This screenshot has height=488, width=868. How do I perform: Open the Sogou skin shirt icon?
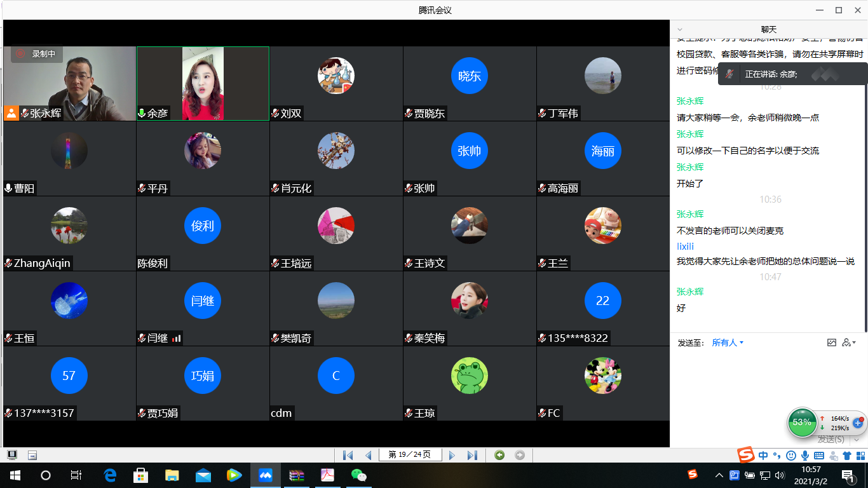tap(847, 456)
